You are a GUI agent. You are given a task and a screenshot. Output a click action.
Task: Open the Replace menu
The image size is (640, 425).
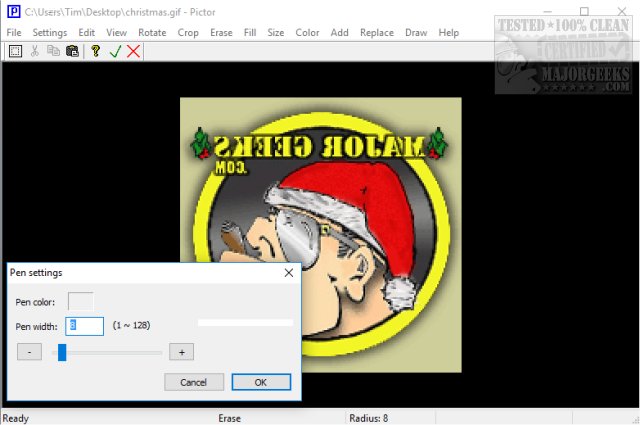377,33
